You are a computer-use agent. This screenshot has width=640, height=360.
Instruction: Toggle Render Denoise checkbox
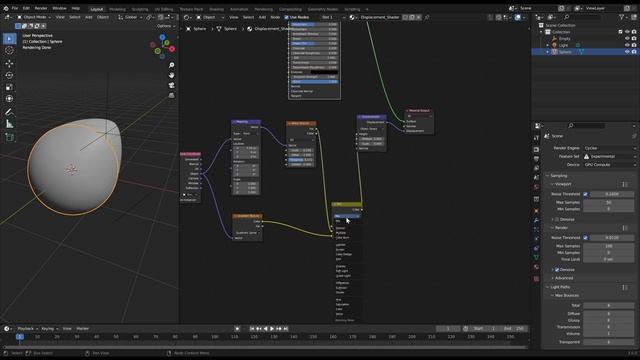[x=557, y=270]
